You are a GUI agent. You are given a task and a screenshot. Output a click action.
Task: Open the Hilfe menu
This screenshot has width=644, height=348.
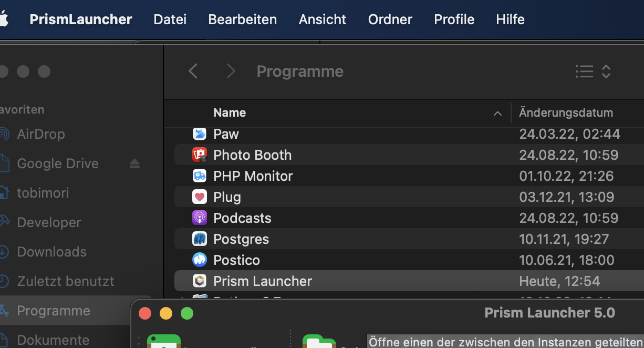(x=510, y=19)
